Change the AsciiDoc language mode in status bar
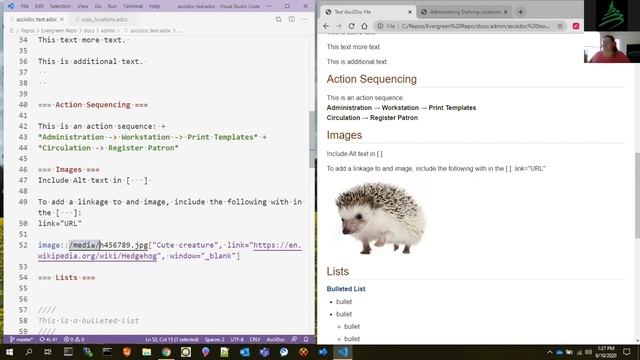The height and width of the screenshot is (360, 640). [276, 340]
